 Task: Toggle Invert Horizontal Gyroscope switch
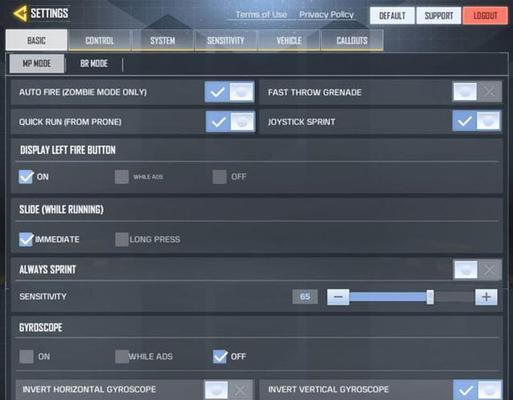click(x=229, y=390)
